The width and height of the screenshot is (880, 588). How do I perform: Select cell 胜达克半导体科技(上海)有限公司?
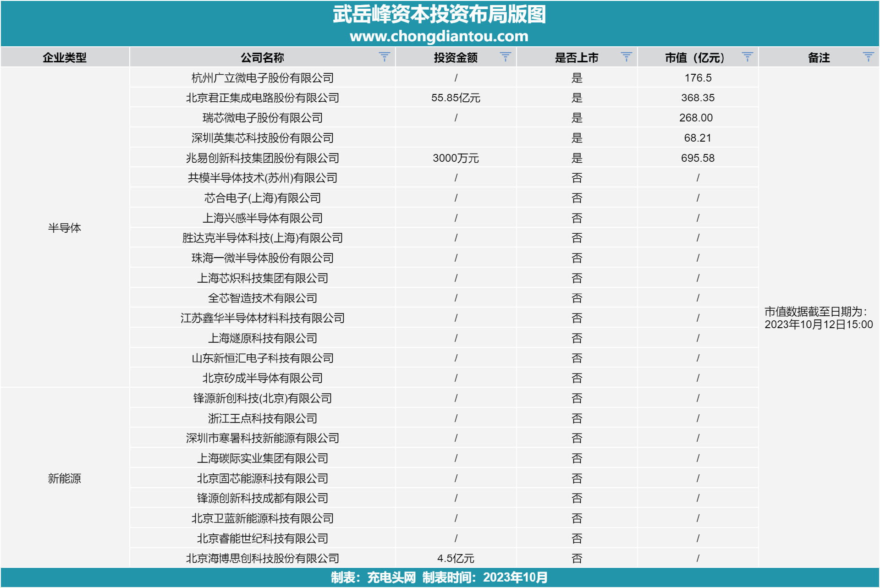[262, 238]
